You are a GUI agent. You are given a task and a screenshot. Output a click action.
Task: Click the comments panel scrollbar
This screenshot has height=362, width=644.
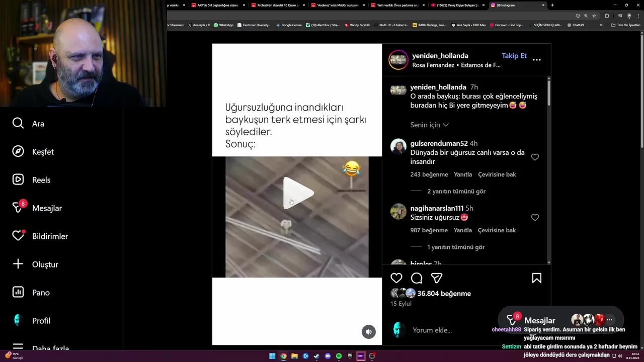[x=548, y=93]
